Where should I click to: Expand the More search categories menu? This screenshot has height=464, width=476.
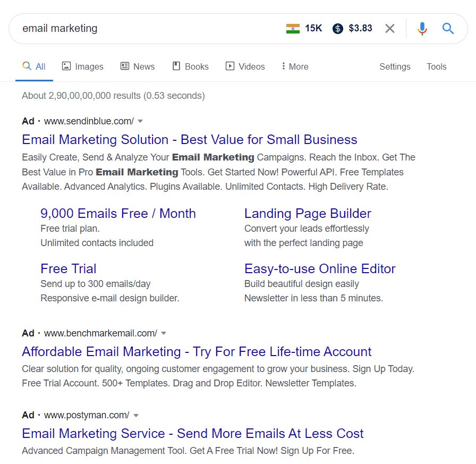[x=295, y=66]
